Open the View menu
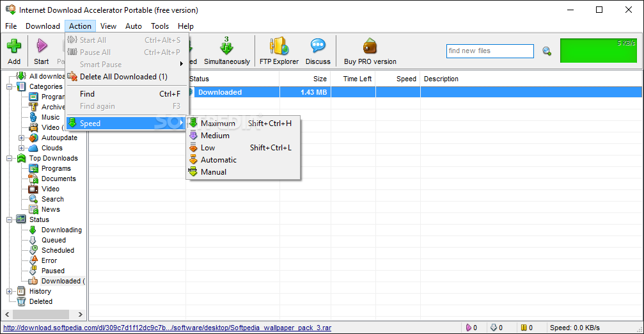 [x=108, y=26]
